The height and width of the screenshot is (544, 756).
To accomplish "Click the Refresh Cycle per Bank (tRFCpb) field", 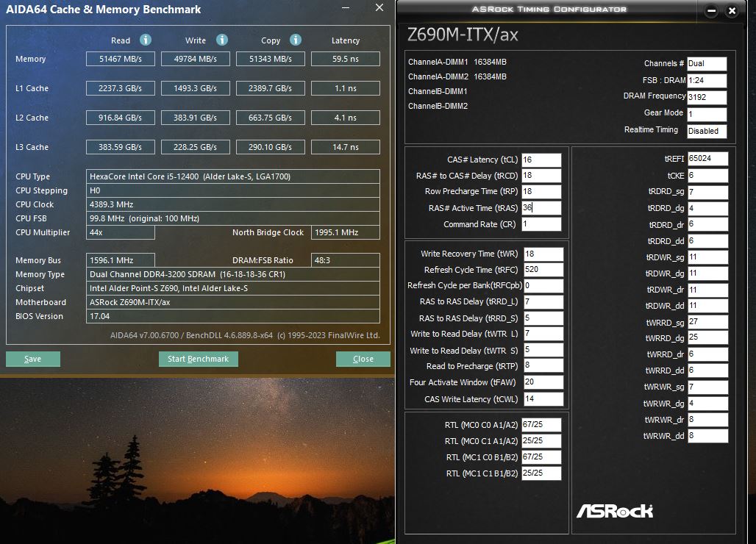I will pos(543,285).
